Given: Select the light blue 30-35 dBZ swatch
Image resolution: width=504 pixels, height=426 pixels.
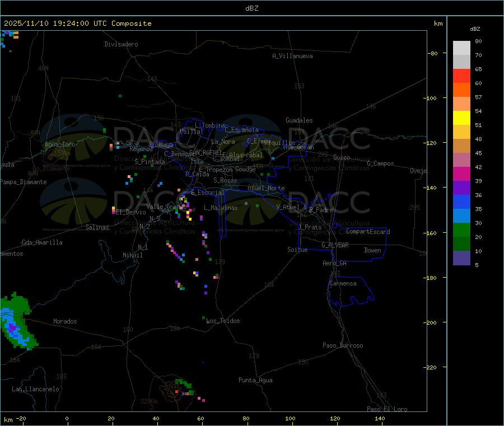Looking at the screenshot, I should coord(461,216).
